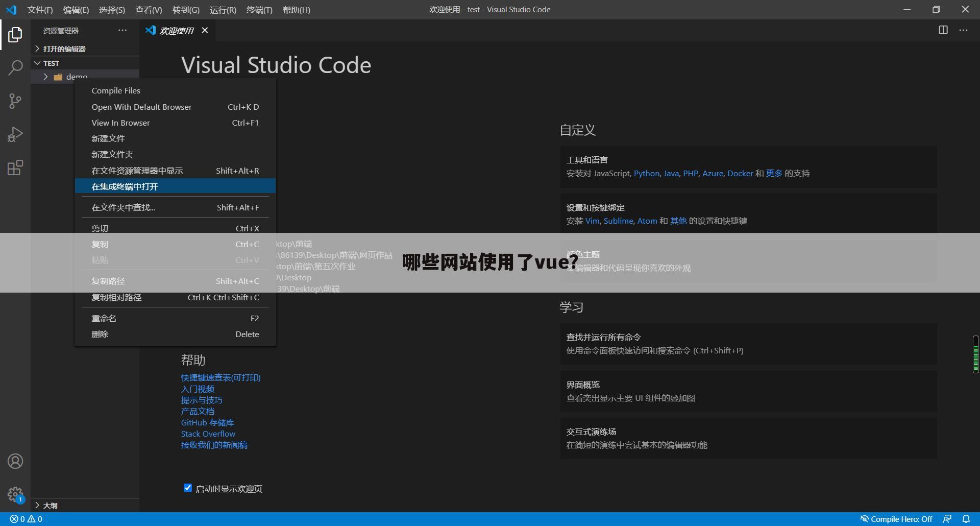The width and height of the screenshot is (980, 526).
Task: Click the Stack Overflow help link
Action: 208,434
